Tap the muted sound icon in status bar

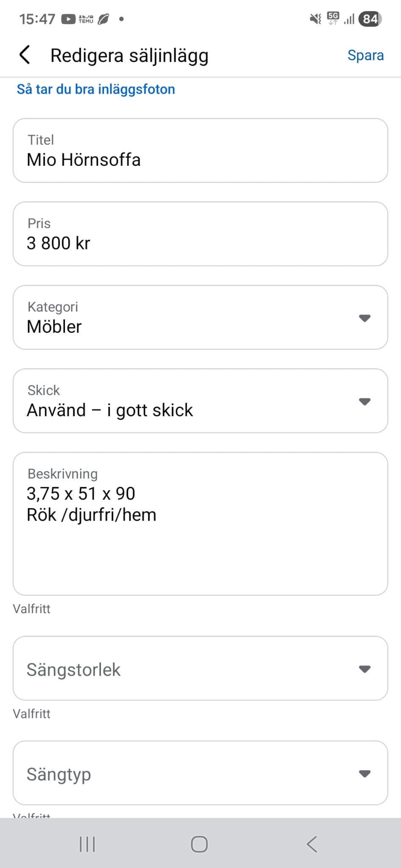tap(315, 19)
